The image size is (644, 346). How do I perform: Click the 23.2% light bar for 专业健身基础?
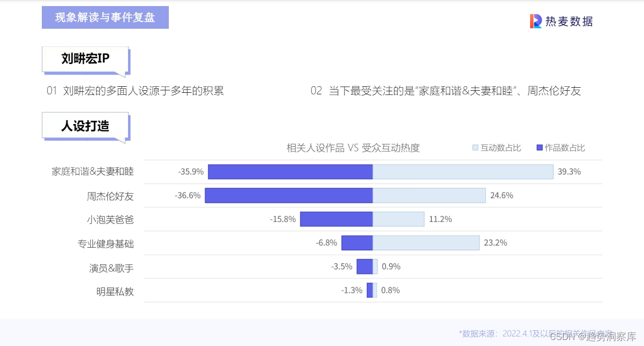(x=426, y=243)
